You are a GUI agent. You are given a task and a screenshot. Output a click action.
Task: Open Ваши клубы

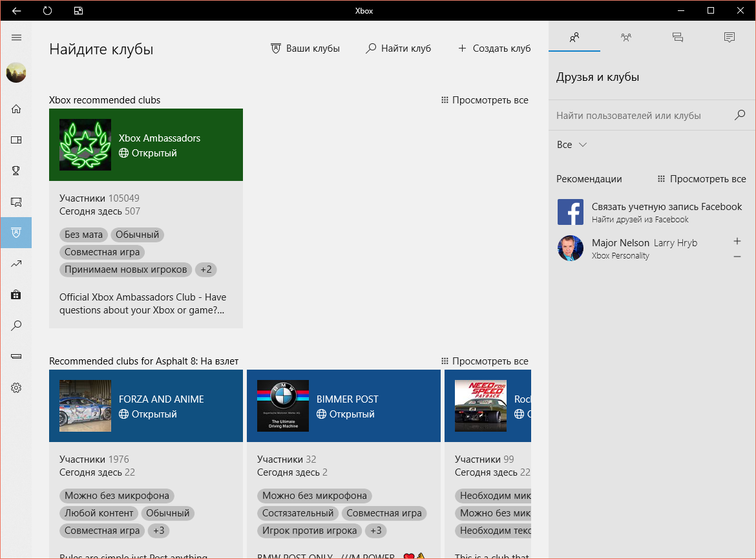(x=305, y=48)
